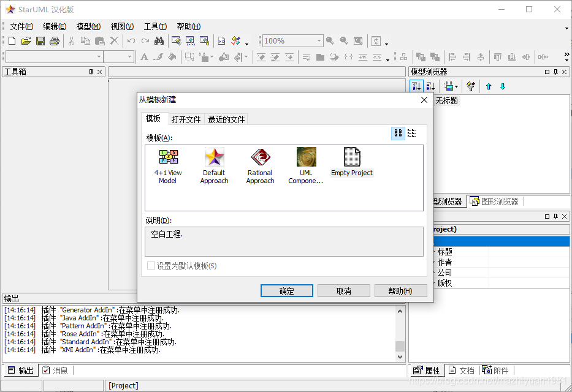Click the 公司 property row
Image resolution: width=572 pixels, height=392 pixels.
pos(501,273)
